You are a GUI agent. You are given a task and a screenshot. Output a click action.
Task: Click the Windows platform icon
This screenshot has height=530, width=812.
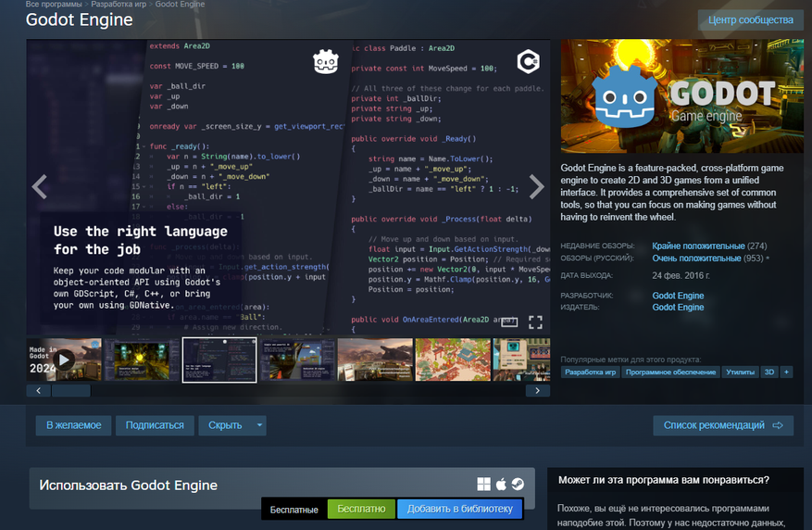(483, 484)
